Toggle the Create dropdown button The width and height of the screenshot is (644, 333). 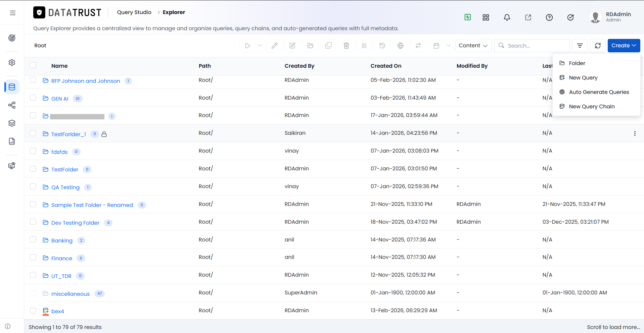coord(624,46)
